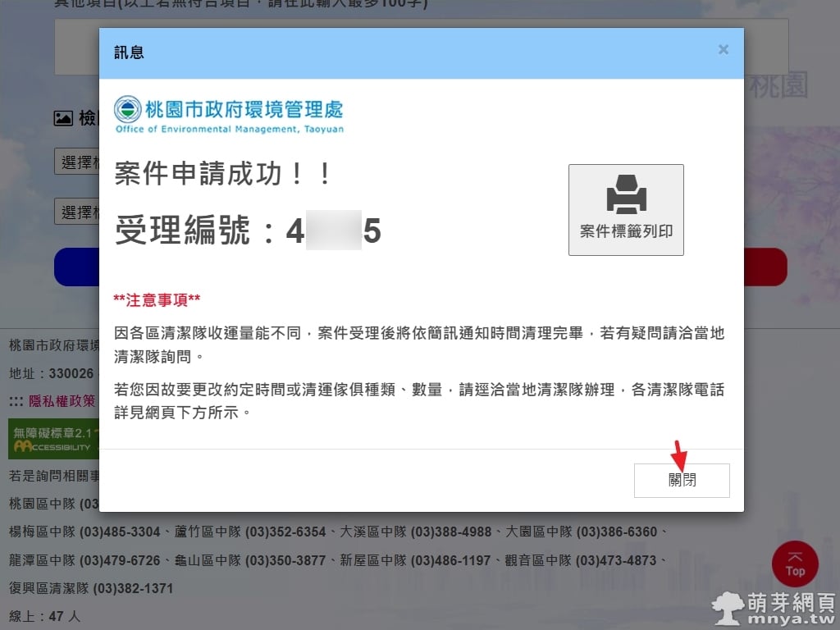The image size is (840, 630).
Task: Click the printer icon for case label
Action: click(626, 197)
